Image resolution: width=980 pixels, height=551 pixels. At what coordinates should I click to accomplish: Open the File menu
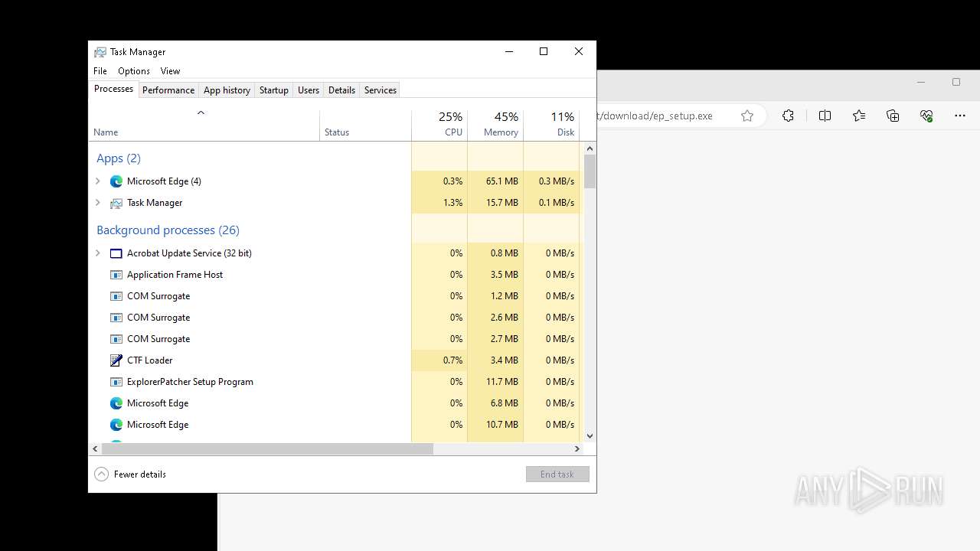(x=100, y=71)
